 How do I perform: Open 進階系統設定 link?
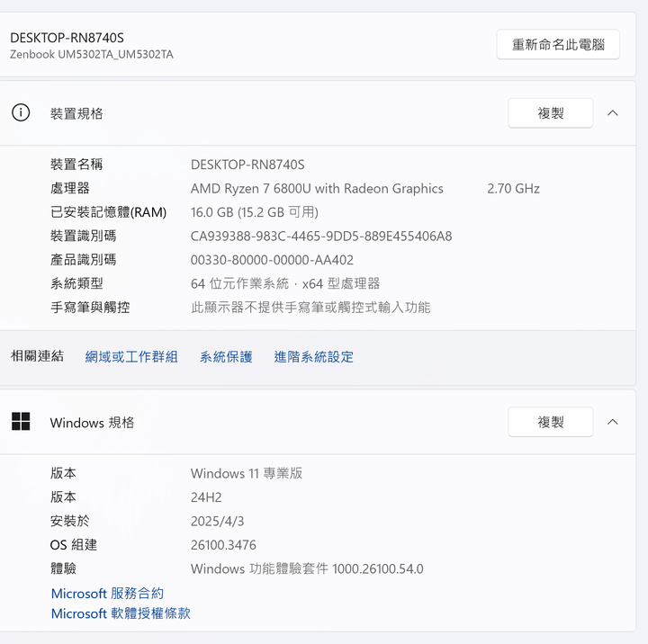point(314,356)
